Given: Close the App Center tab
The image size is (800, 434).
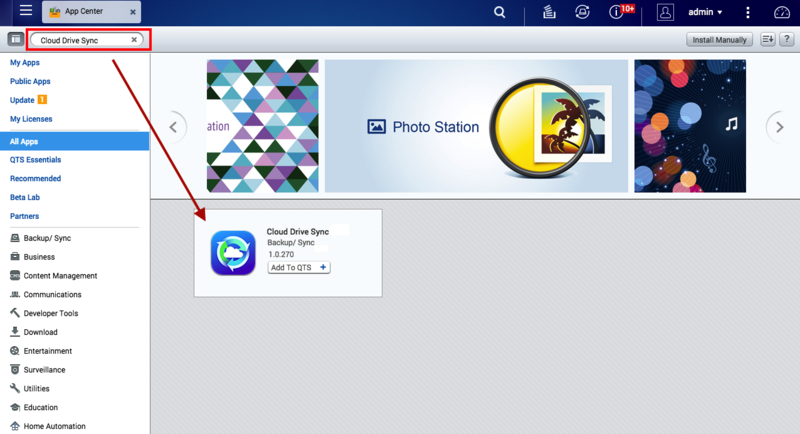Looking at the screenshot, I should tap(133, 12).
